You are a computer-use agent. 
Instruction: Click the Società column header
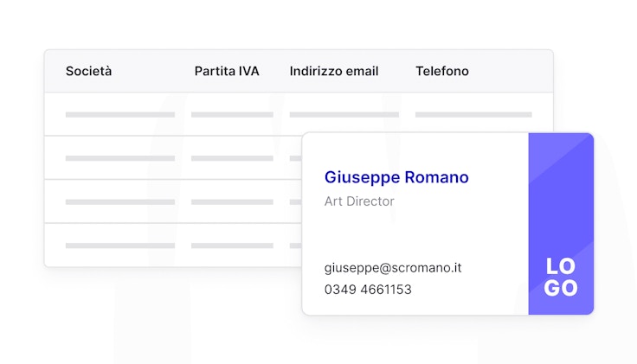(x=88, y=71)
